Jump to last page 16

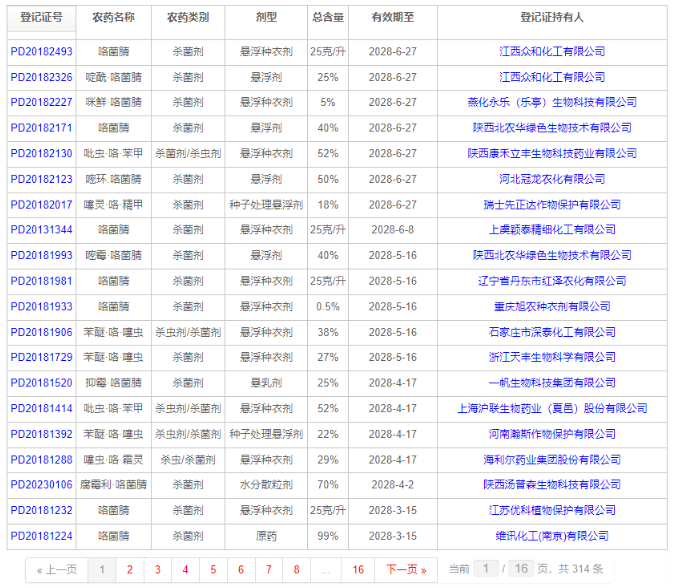358,570
